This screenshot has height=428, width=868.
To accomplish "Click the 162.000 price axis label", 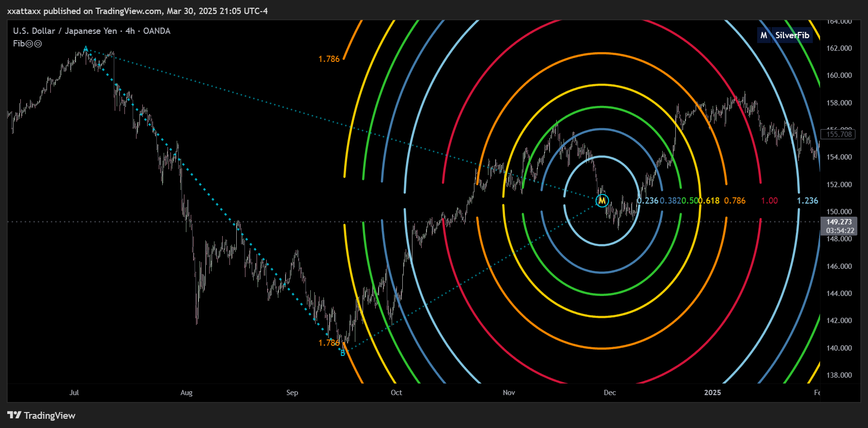I will tap(839, 48).
